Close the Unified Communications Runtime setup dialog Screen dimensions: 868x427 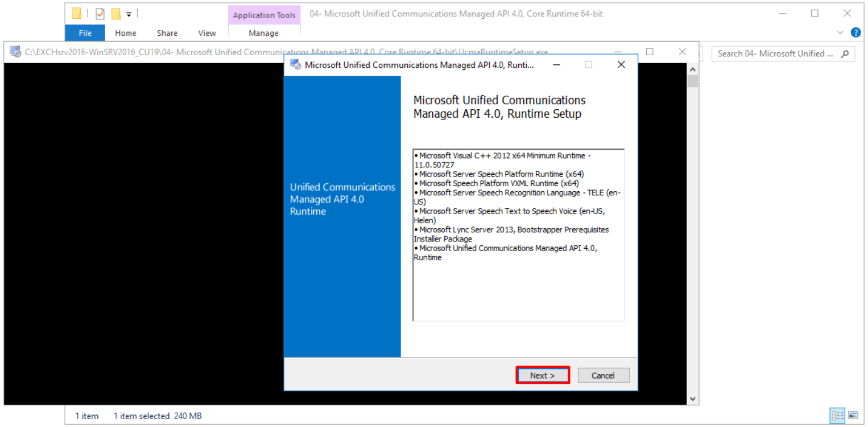pyautogui.click(x=621, y=65)
